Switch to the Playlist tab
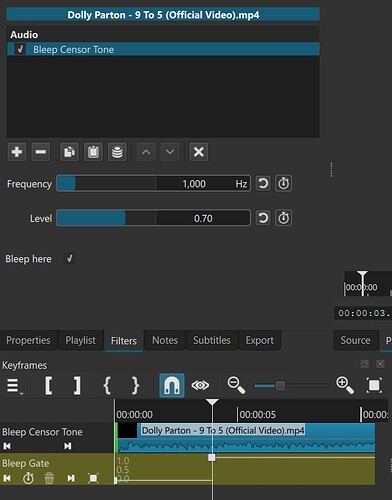Screen dimensions: 392x500 click(80, 340)
